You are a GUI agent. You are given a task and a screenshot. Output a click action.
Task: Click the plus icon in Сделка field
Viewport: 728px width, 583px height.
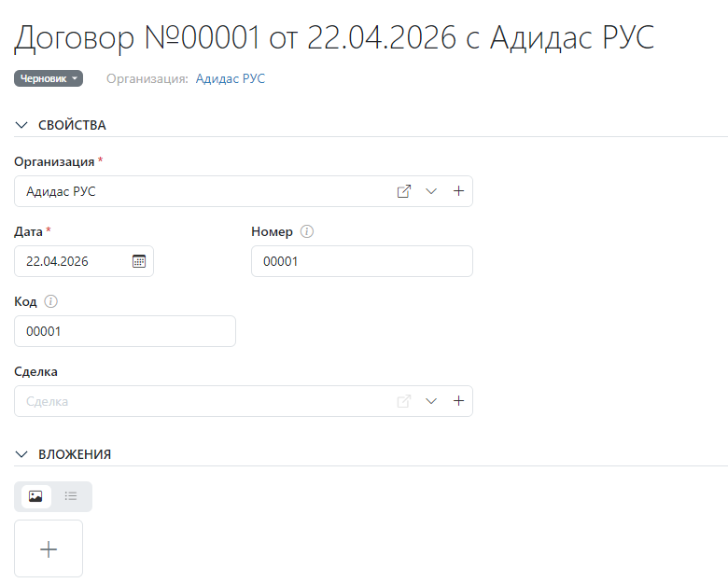[458, 401]
